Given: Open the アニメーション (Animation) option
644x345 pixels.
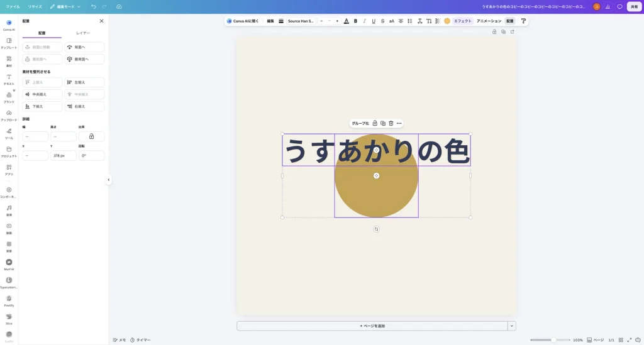Looking at the screenshot, I should [x=489, y=21].
